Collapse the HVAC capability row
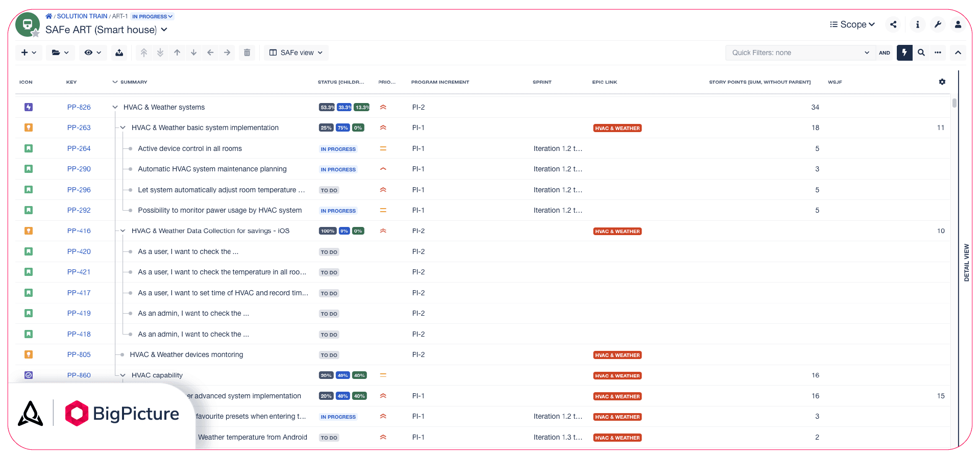The width and height of the screenshot is (980, 459). (x=123, y=375)
